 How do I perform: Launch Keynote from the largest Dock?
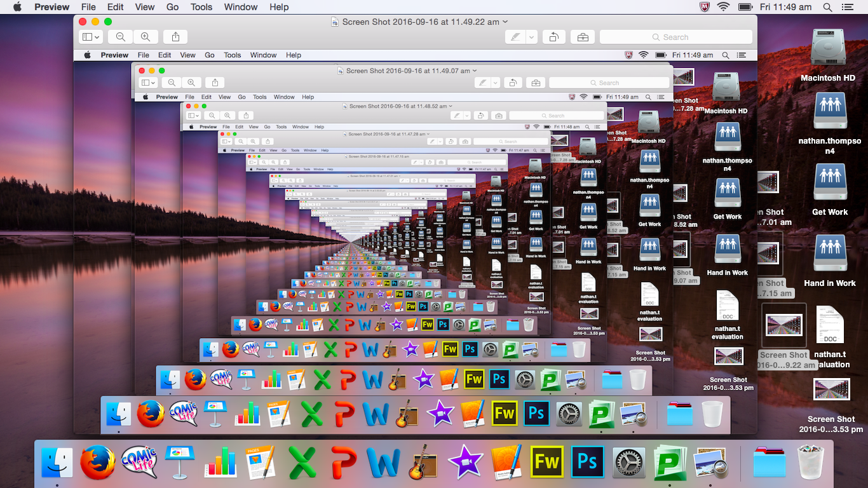pos(180,462)
